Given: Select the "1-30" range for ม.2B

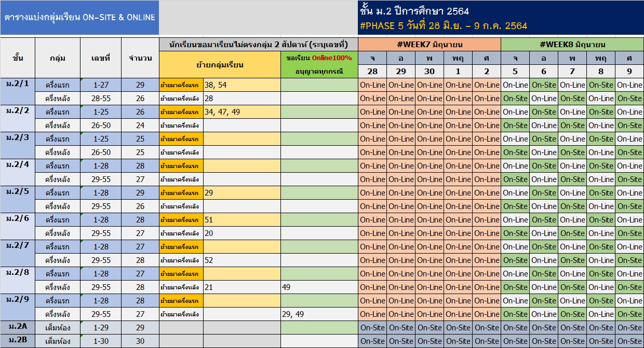Looking at the screenshot, I should 100,341.
